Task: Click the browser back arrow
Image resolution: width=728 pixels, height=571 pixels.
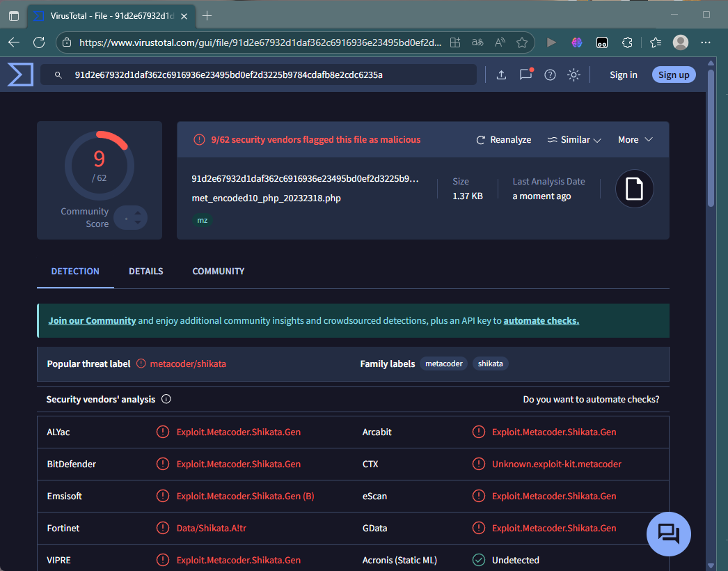Action: (x=14, y=42)
